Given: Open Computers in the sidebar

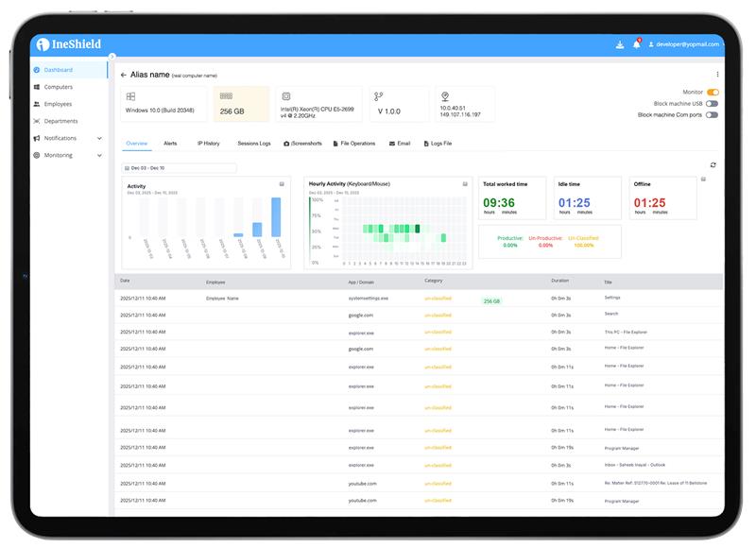Looking at the screenshot, I should tap(58, 87).
